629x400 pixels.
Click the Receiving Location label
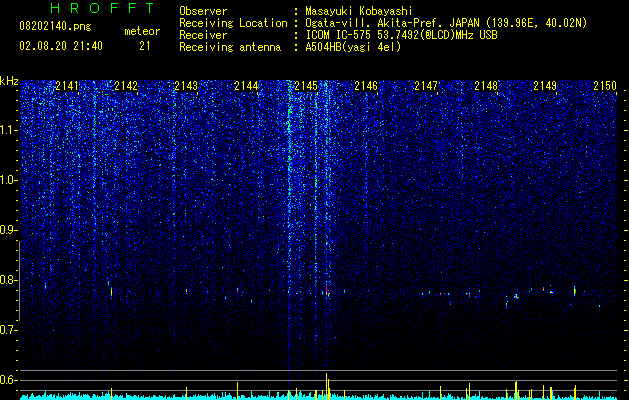(233, 23)
